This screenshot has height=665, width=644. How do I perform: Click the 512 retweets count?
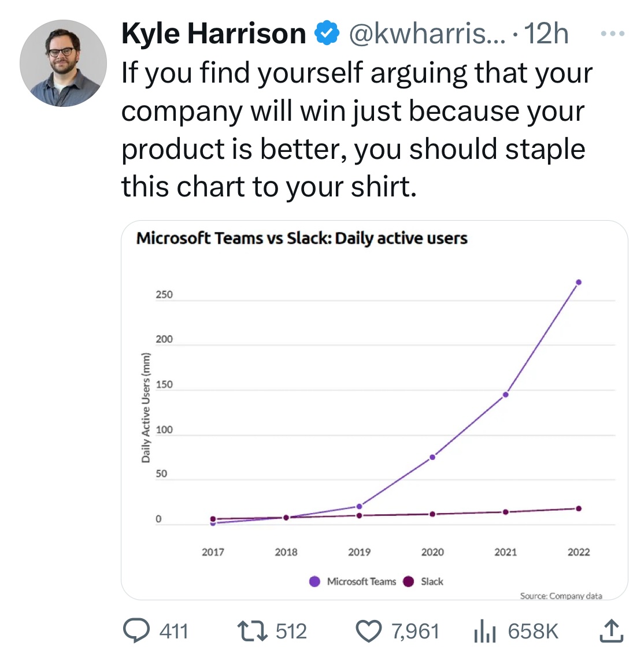[x=291, y=631]
